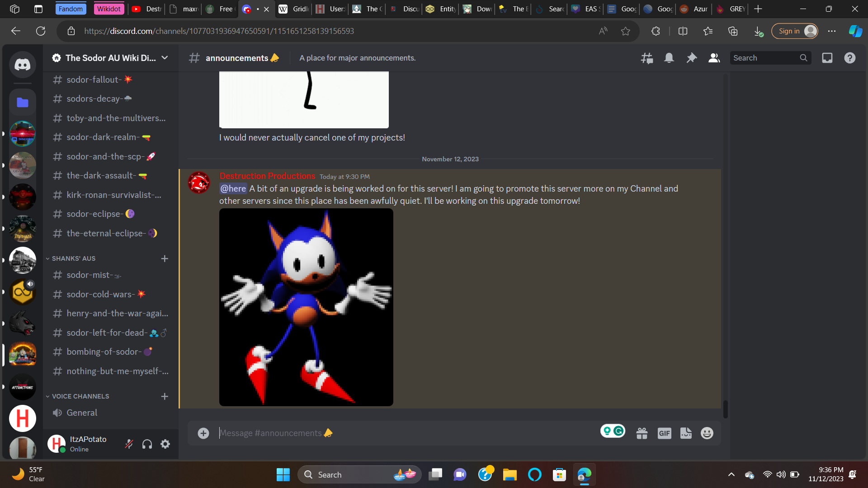Add this page to favorites star
Viewport: 868px width, 488px height.
coord(625,31)
